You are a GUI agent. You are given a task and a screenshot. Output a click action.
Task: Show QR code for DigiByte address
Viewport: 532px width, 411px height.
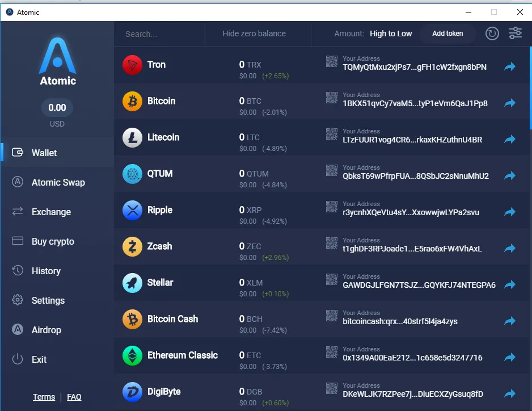click(332, 389)
